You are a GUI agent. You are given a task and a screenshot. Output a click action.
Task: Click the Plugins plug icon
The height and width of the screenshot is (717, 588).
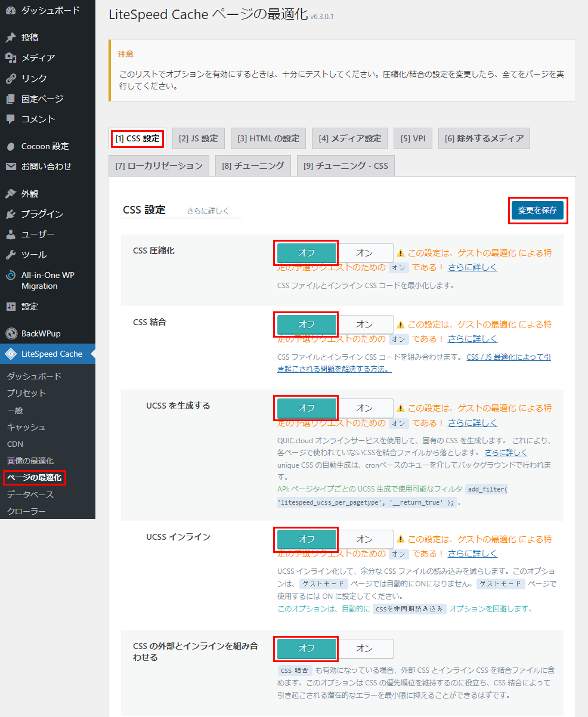pos(11,214)
